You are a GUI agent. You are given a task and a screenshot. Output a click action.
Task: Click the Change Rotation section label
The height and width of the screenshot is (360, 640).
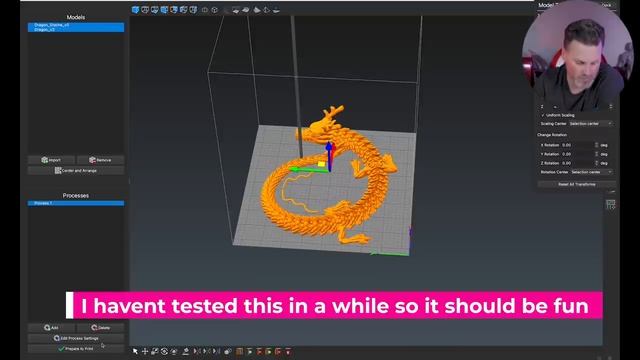[552, 135]
